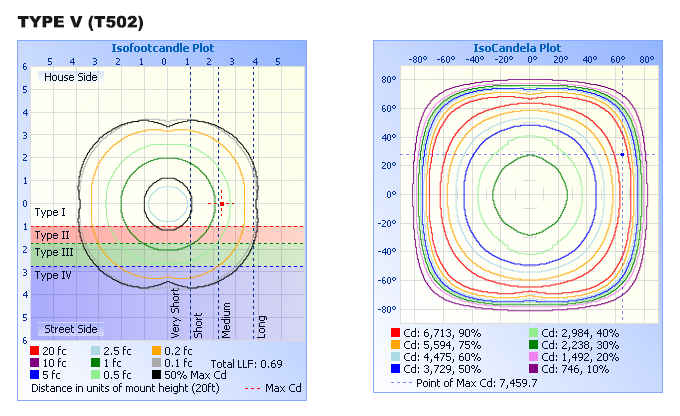Select the black 50% Max Cd swatch
Image resolution: width=680 pixels, height=416 pixels.
pyautogui.click(x=157, y=375)
